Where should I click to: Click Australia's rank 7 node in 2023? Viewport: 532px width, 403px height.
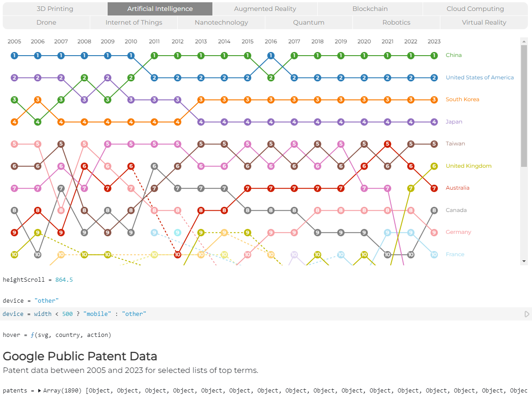pos(434,188)
